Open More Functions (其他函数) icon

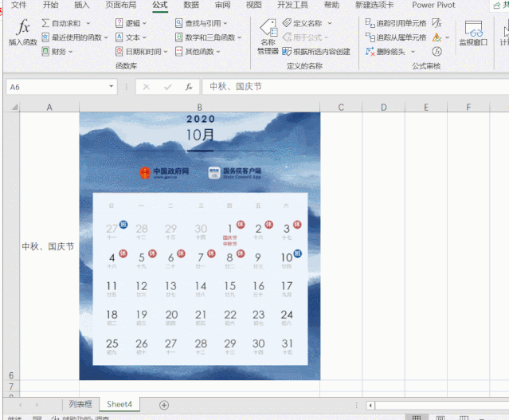pyautogui.click(x=178, y=51)
